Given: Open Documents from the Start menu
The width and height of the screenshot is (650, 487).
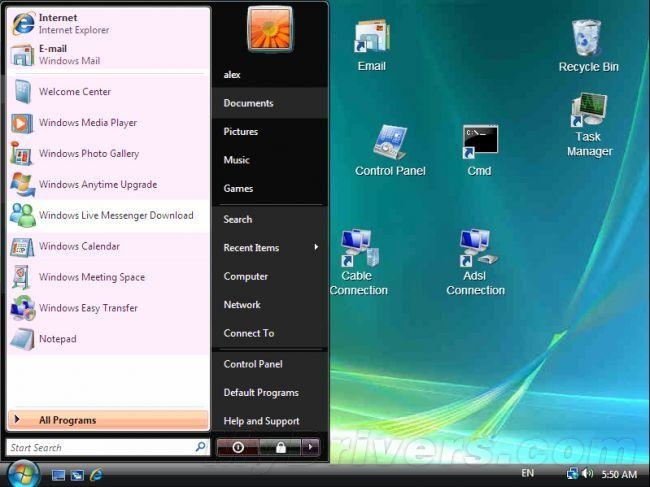Looking at the screenshot, I should pyautogui.click(x=270, y=103).
